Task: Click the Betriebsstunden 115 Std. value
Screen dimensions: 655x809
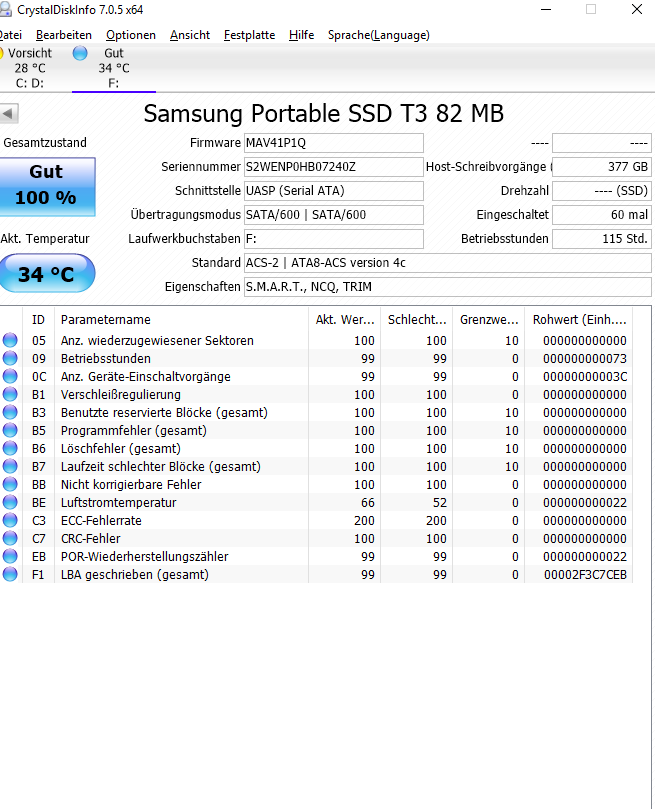Action: [x=602, y=239]
